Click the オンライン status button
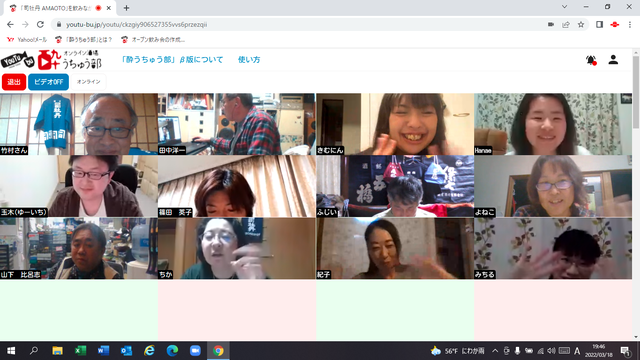Screen dimensions: 640x360 point(89,82)
